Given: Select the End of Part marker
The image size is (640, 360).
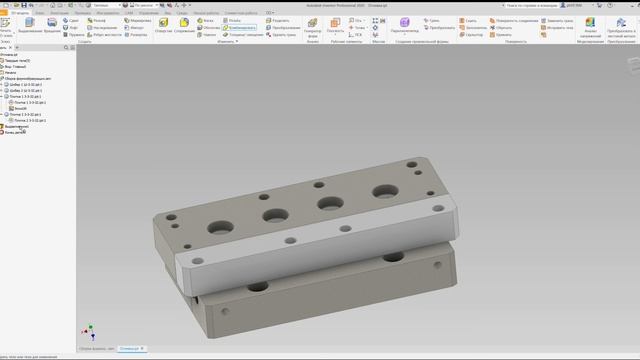Looking at the screenshot, I should tap(12, 133).
